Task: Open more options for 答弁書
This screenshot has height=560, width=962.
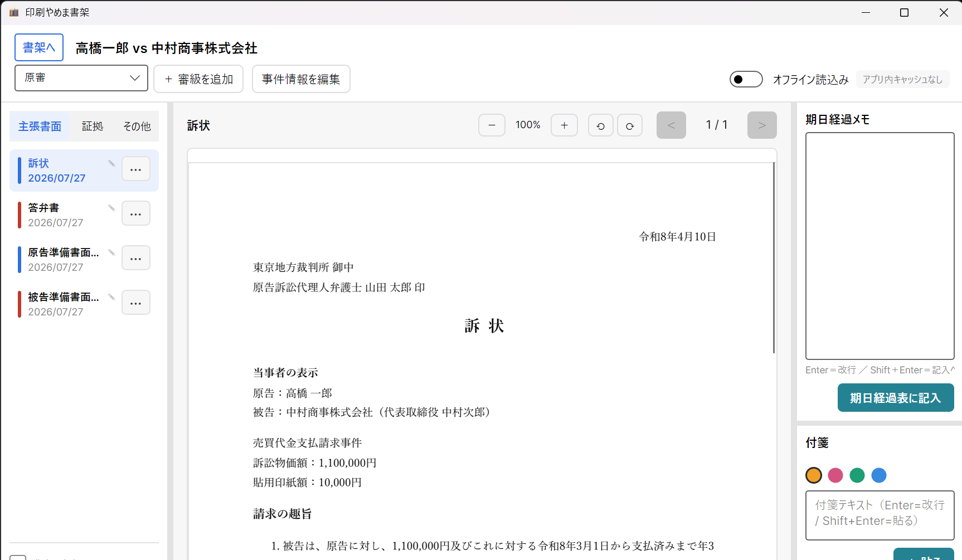Action: (136, 213)
